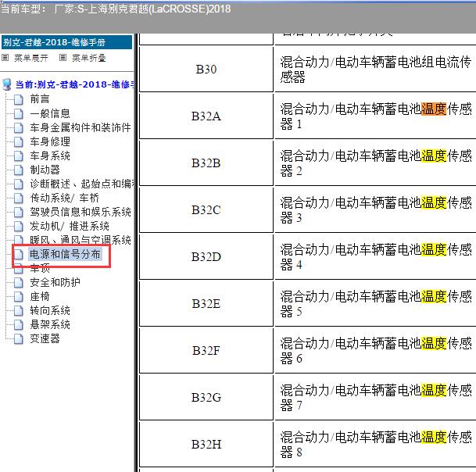Select the highlighted 电源和信号分布 entry
The width and height of the screenshot is (476, 472).
[65, 254]
